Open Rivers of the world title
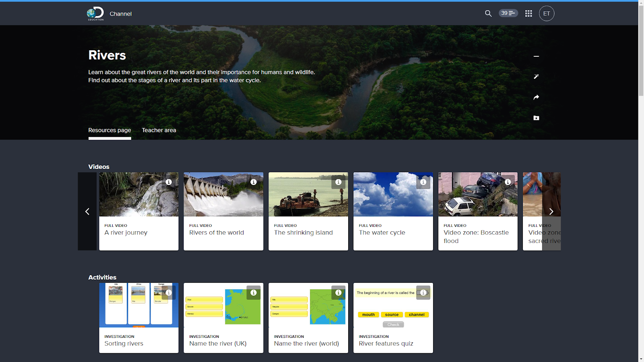Viewport: 644px width, 362px height. [x=217, y=232]
